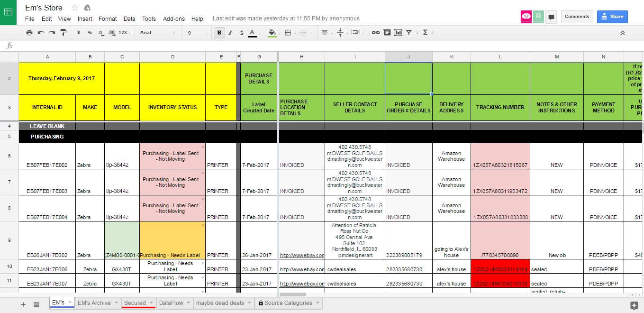Open the Format menu
This screenshot has width=644, height=313.
tap(108, 19)
